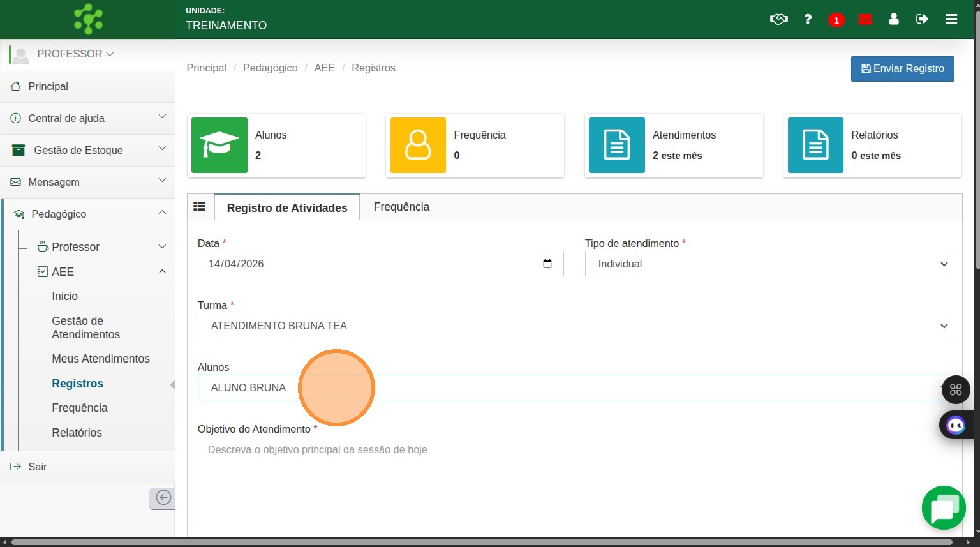This screenshot has width=980, height=547.
Task: Open the Turma dropdown
Action: click(574, 326)
